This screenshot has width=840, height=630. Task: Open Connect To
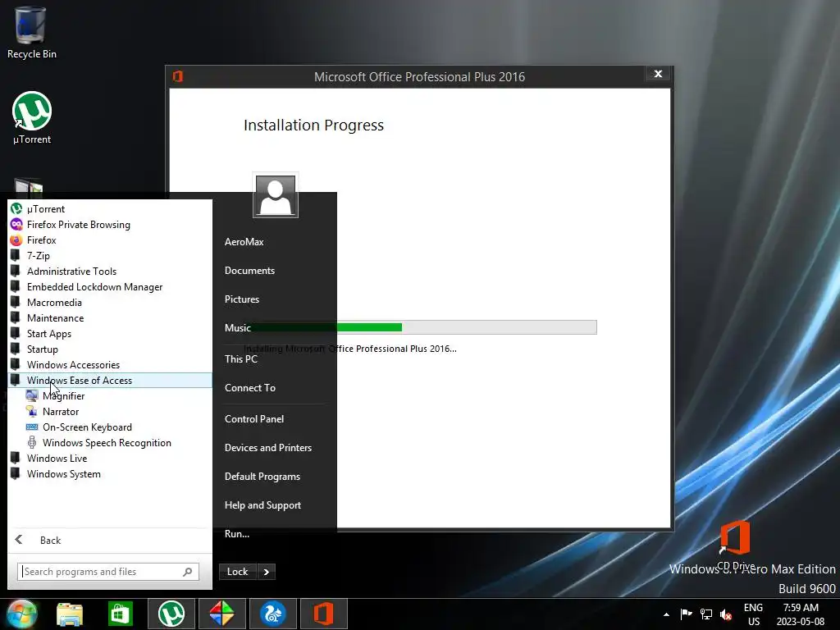(x=274, y=387)
